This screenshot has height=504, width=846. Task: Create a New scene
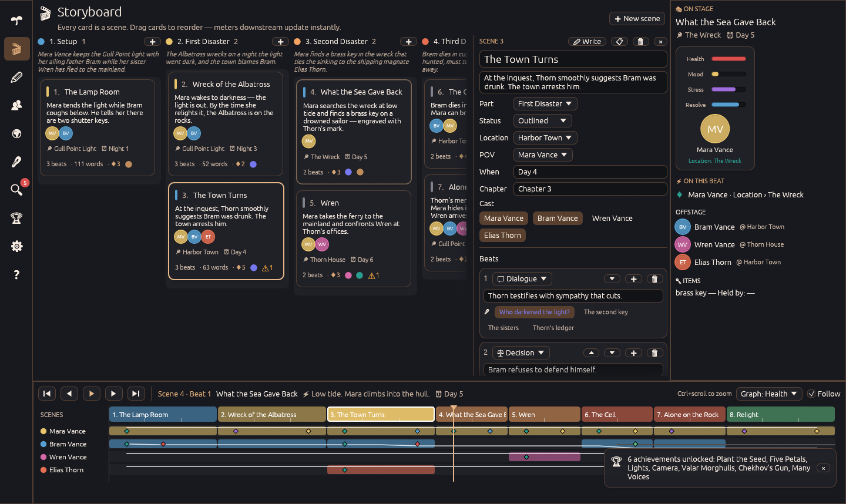[637, 19]
